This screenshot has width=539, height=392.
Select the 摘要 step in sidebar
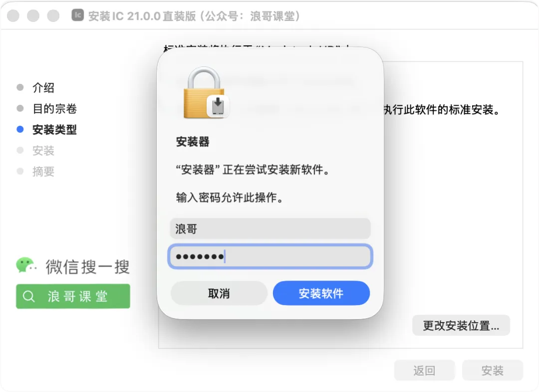(43, 172)
